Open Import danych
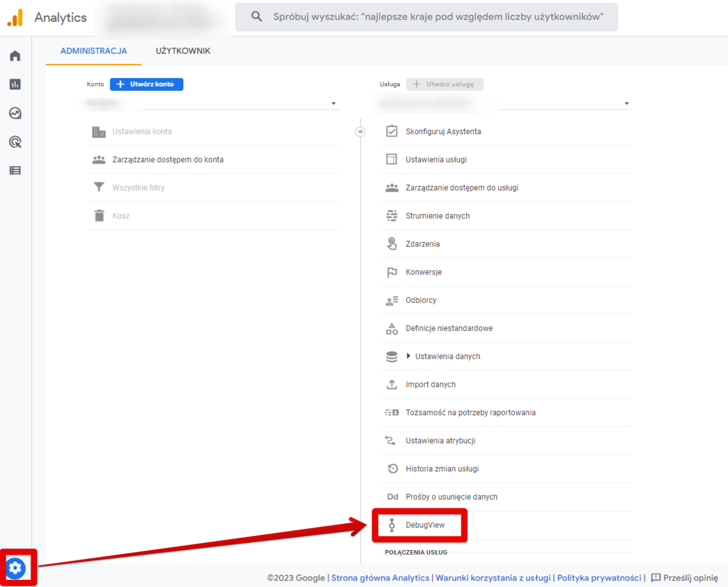 [x=506, y=384]
